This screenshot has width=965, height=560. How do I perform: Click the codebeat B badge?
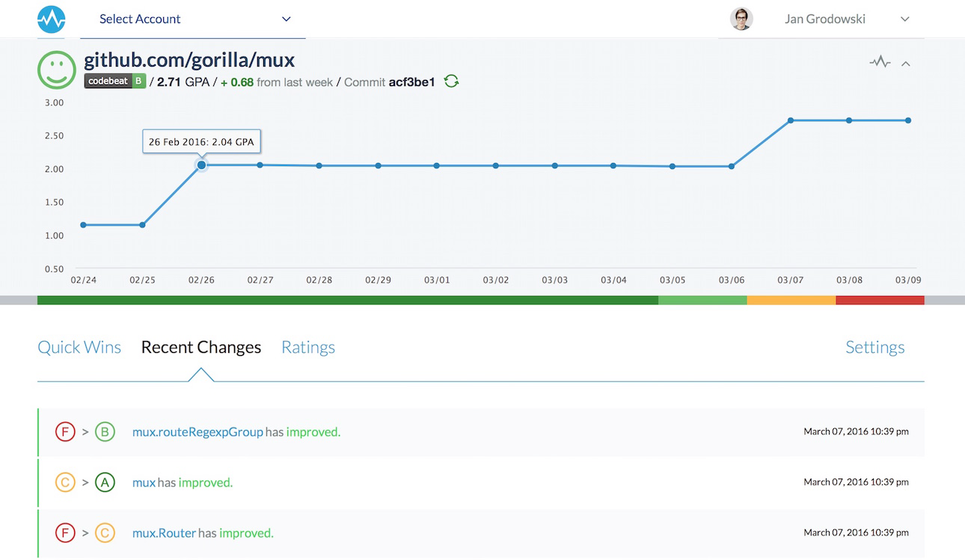tap(114, 81)
